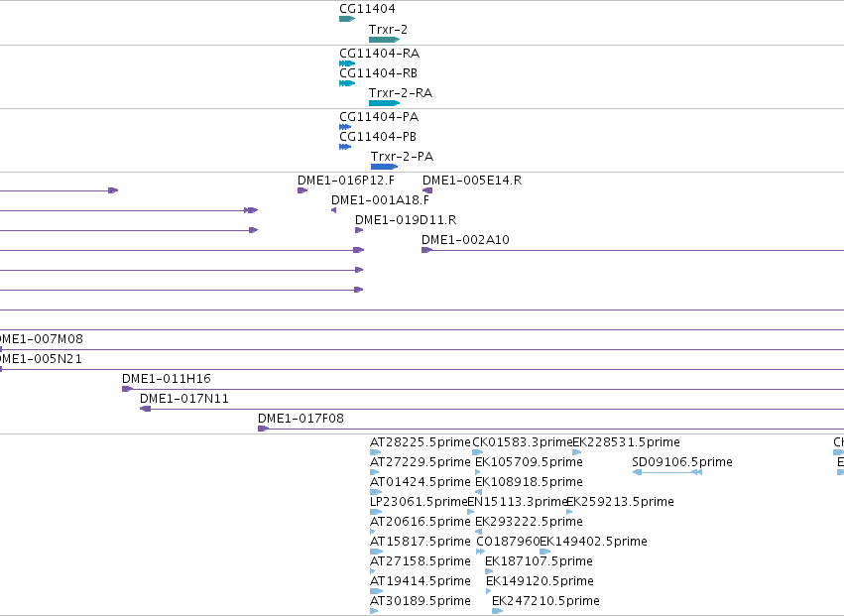Image resolution: width=844 pixels, height=616 pixels.
Task: Click the DME1-019D11.R label text
Action: [x=406, y=220]
